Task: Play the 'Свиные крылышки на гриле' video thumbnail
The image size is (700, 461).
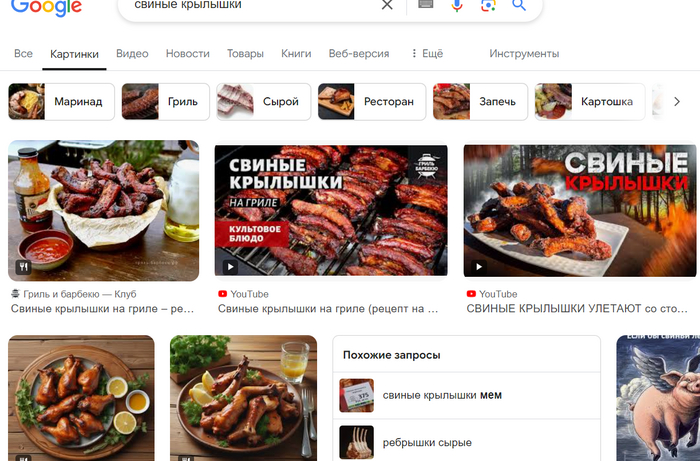Action: click(331, 210)
